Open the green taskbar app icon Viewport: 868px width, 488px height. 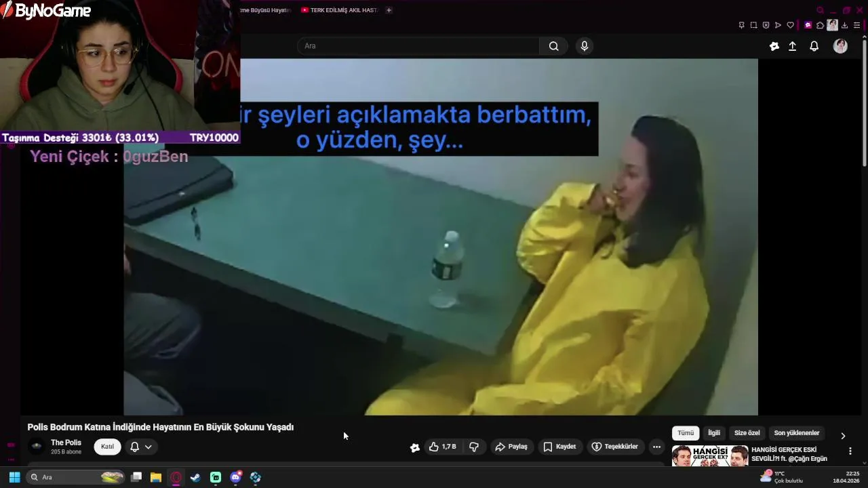[216, 477]
